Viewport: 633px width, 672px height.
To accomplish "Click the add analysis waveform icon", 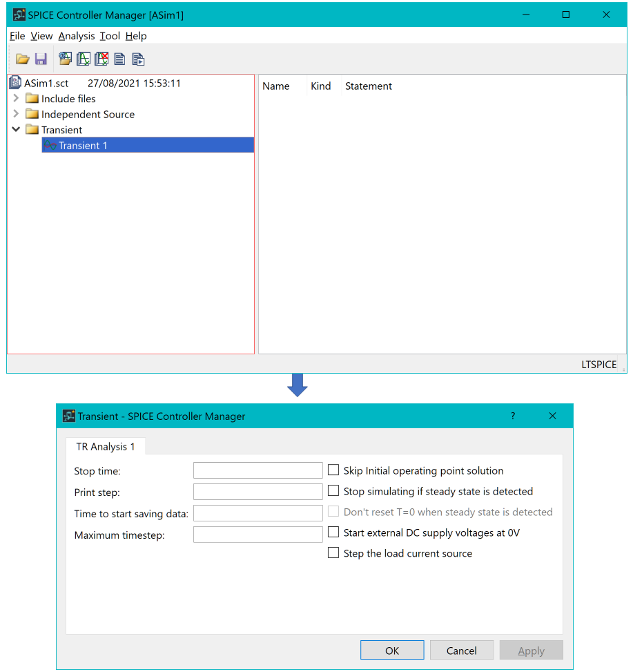I will click(84, 59).
